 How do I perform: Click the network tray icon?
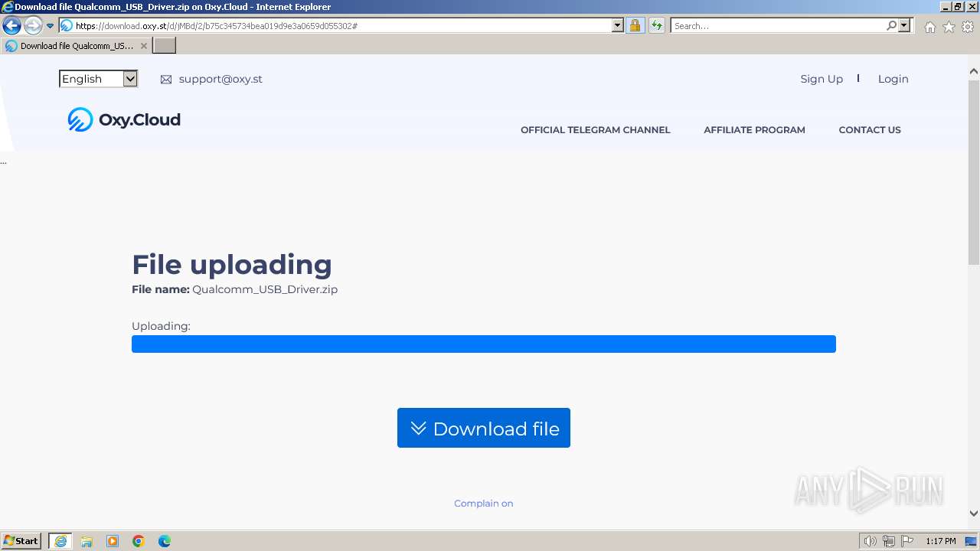888,541
